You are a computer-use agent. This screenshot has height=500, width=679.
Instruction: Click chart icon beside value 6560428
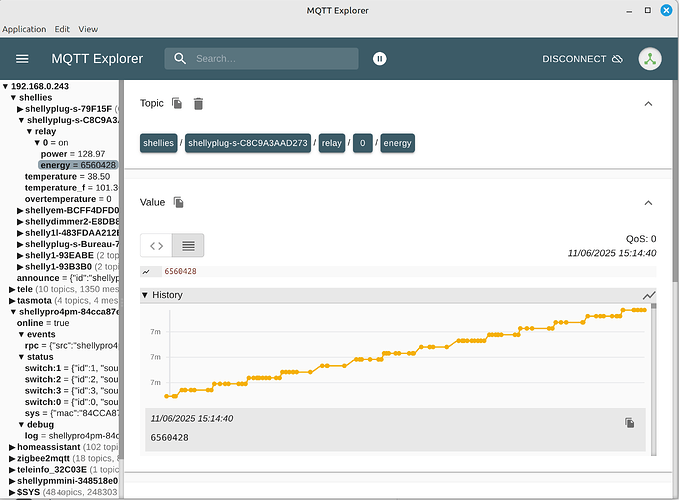pyautogui.click(x=146, y=271)
